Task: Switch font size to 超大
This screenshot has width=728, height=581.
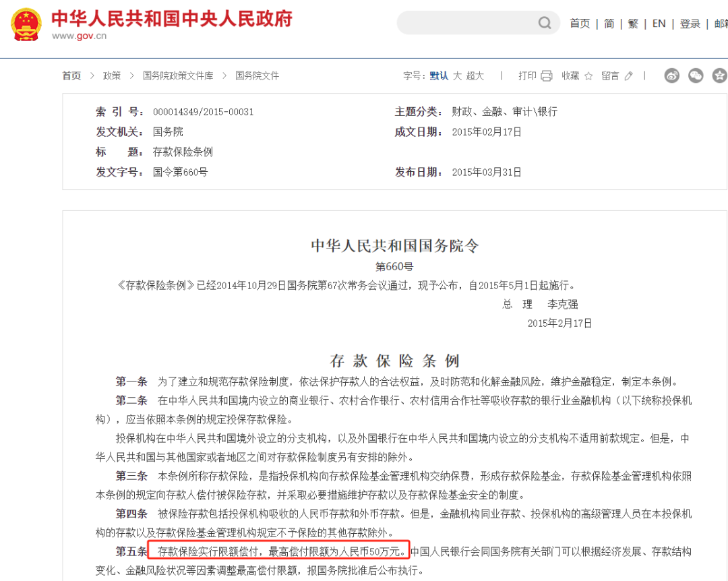Action: point(476,75)
